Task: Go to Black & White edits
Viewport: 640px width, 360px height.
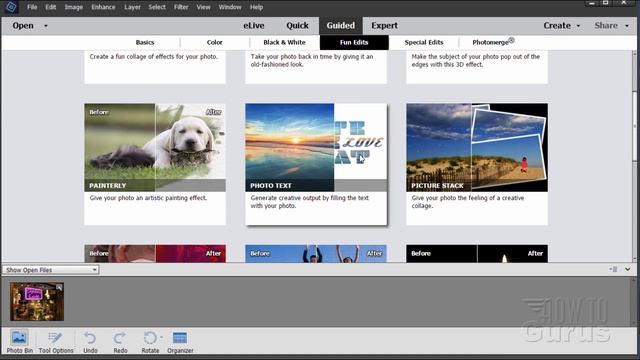Action: coord(284,42)
